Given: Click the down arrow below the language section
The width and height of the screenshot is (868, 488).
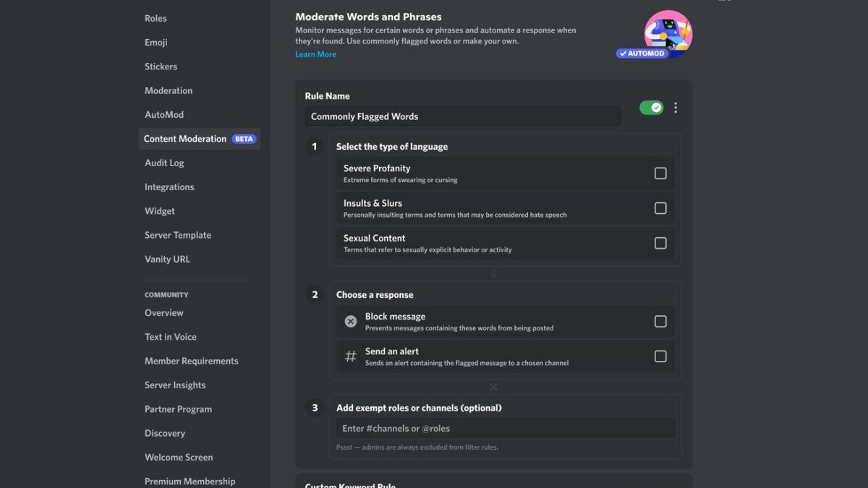Looking at the screenshot, I should click(x=493, y=273).
